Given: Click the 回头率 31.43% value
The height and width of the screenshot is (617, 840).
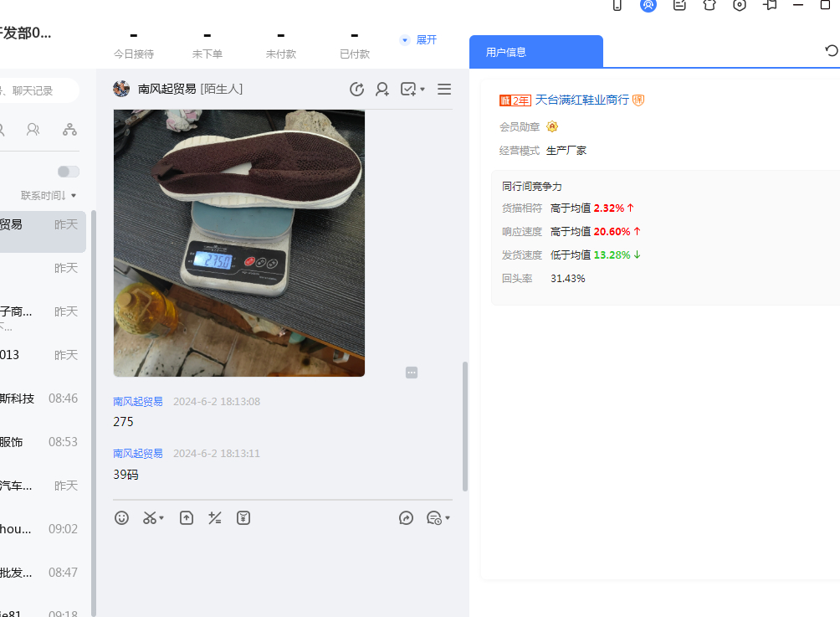Looking at the screenshot, I should 568,279.
